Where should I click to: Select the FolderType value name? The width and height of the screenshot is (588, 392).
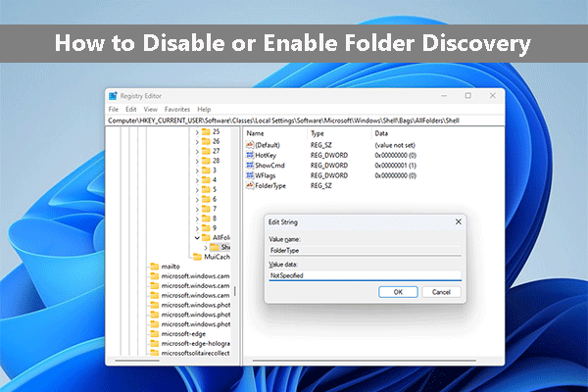(x=270, y=185)
